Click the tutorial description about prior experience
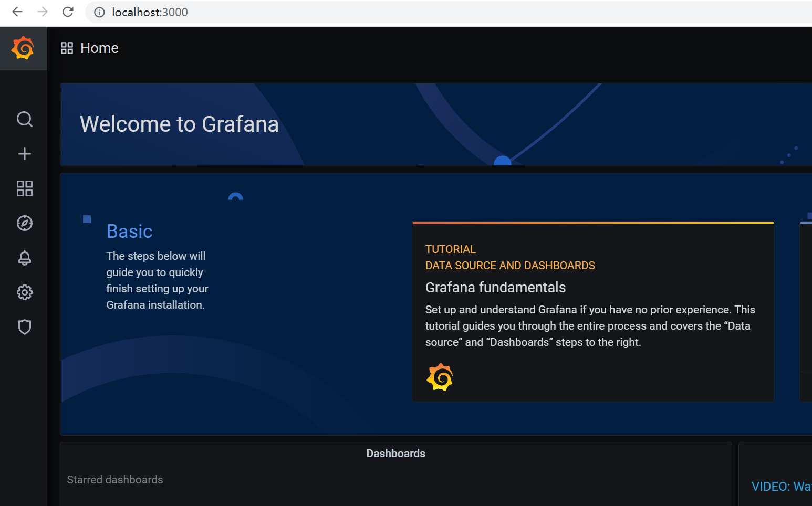 [590, 326]
